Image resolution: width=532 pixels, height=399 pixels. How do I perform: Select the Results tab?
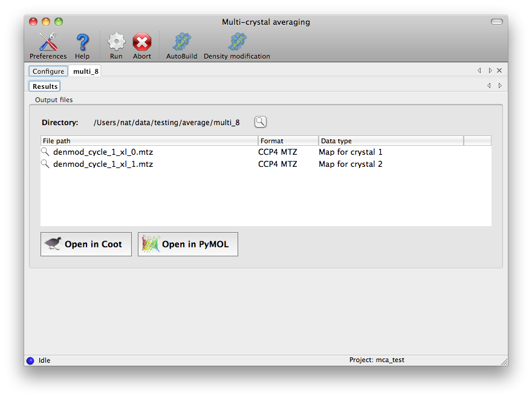tap(45, 86)
